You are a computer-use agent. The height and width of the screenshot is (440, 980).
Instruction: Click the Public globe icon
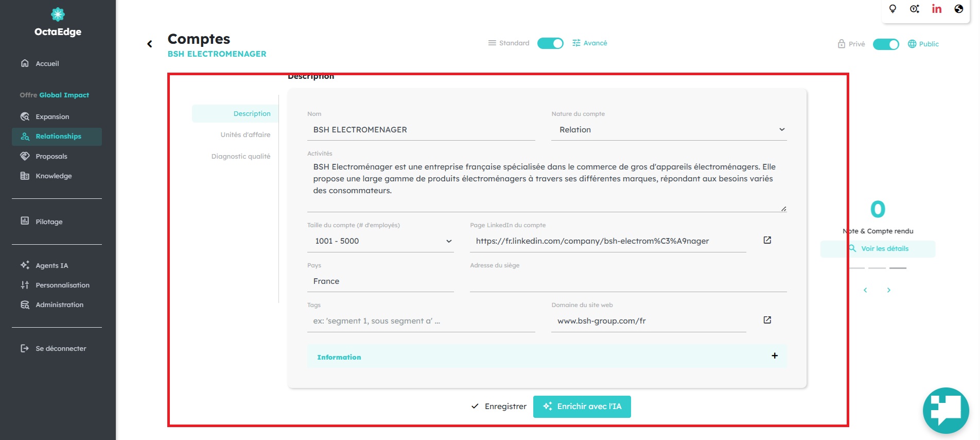(912, 44)
